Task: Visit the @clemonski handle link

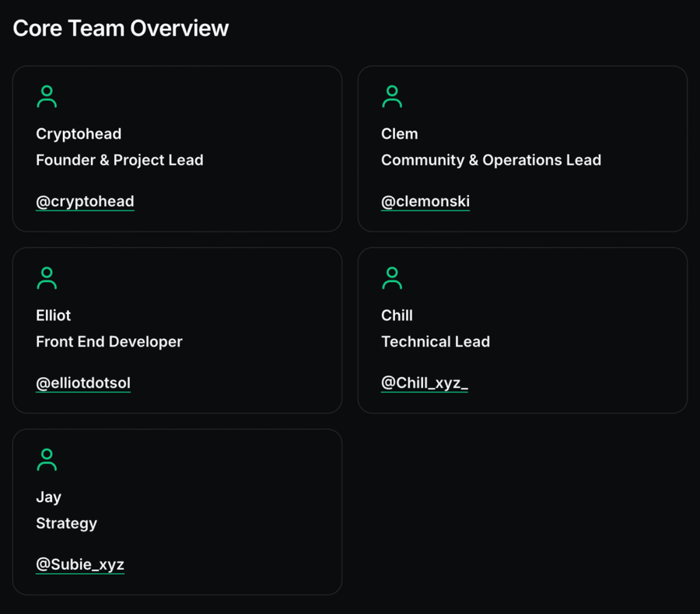Action: (425, 201)
